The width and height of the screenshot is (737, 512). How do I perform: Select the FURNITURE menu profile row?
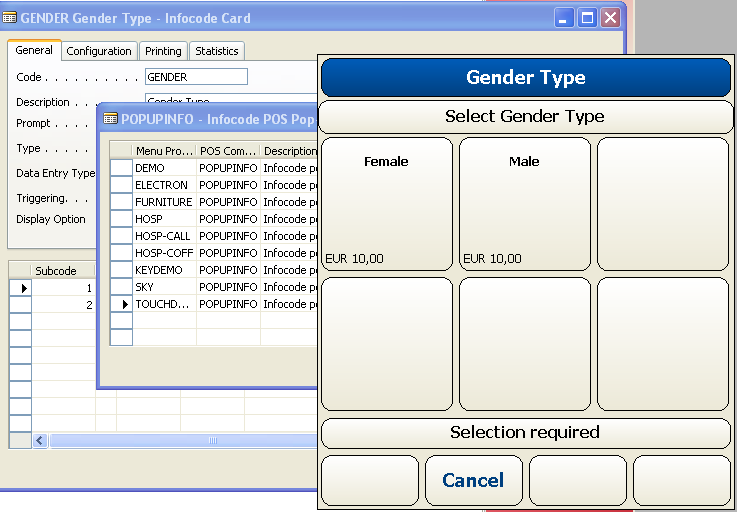coord(164,202)
